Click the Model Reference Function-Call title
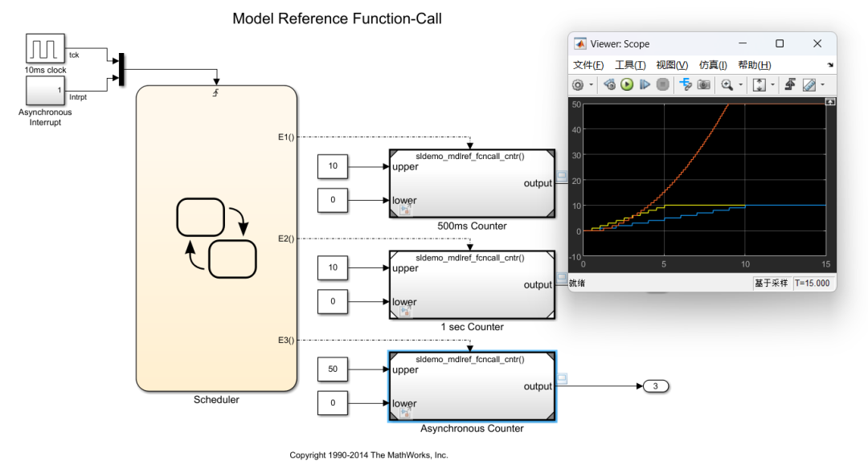868x465 pixels. click(x=337, y=18)
